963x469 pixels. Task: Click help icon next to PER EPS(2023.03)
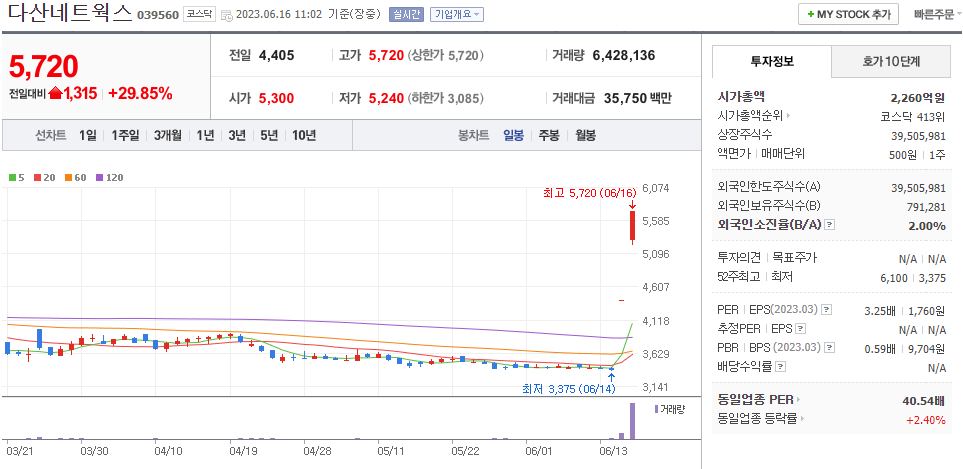[x=827, y=309]
